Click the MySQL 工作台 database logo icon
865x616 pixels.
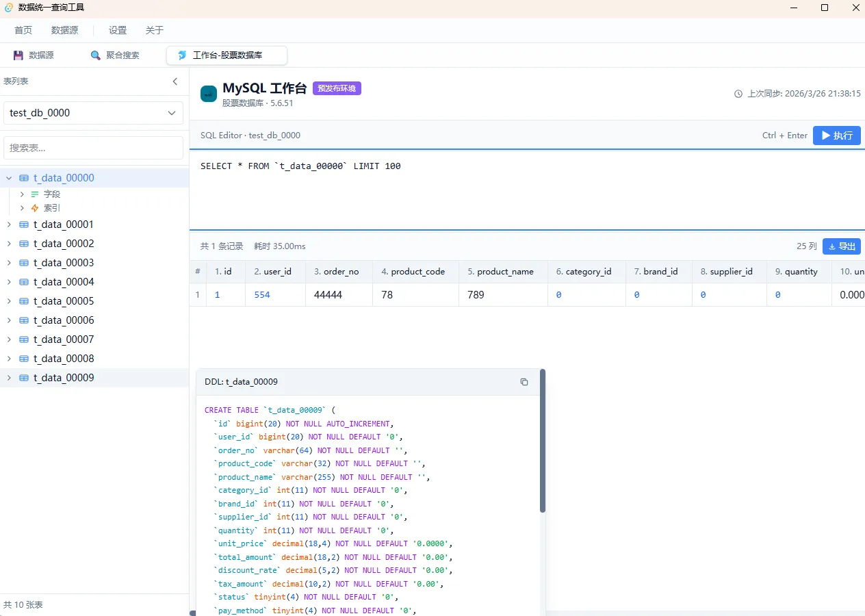pos(207,93)
